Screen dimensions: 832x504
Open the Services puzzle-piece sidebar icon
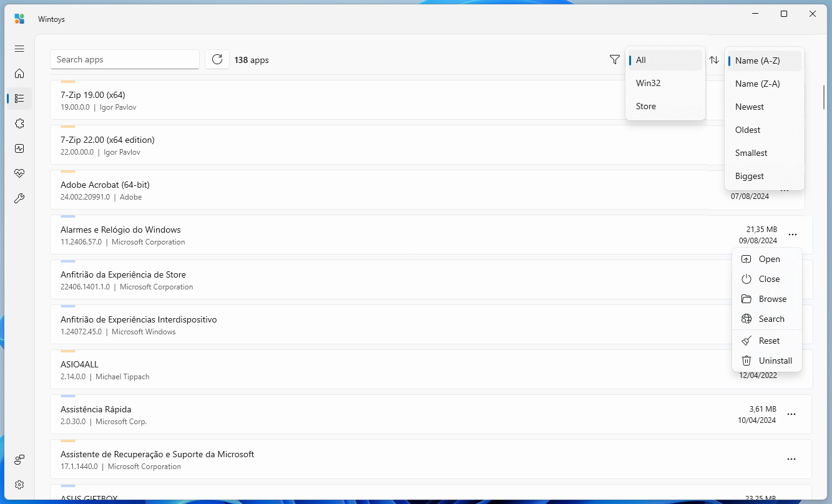(19, 124)
